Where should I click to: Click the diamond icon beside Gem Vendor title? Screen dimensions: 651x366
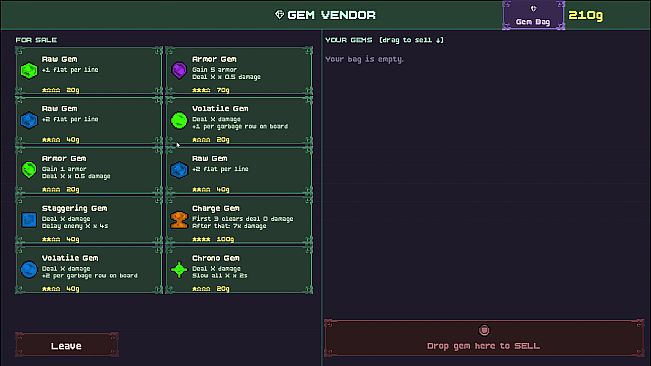pos(279,15)
